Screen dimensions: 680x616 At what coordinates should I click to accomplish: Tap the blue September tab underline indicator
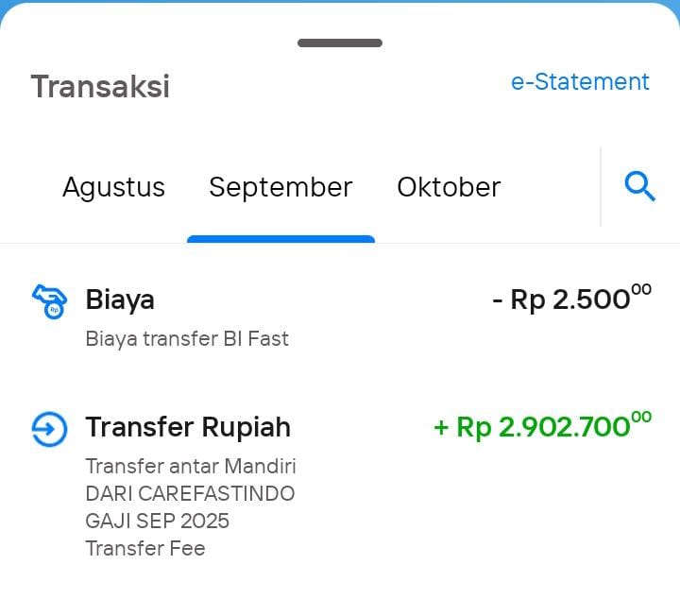280,239
